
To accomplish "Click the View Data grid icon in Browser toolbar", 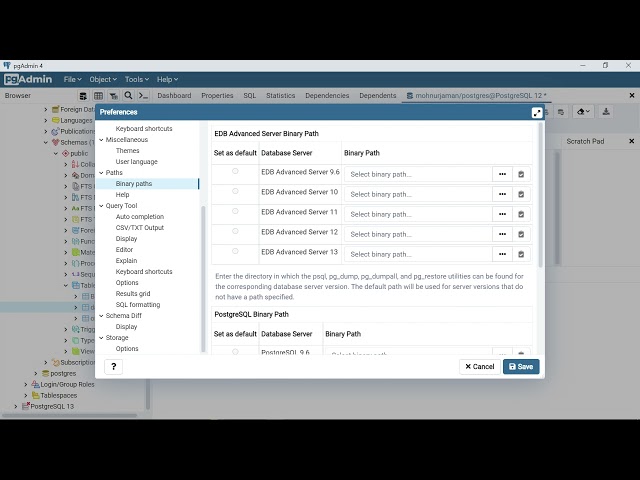I will (98, 96).
